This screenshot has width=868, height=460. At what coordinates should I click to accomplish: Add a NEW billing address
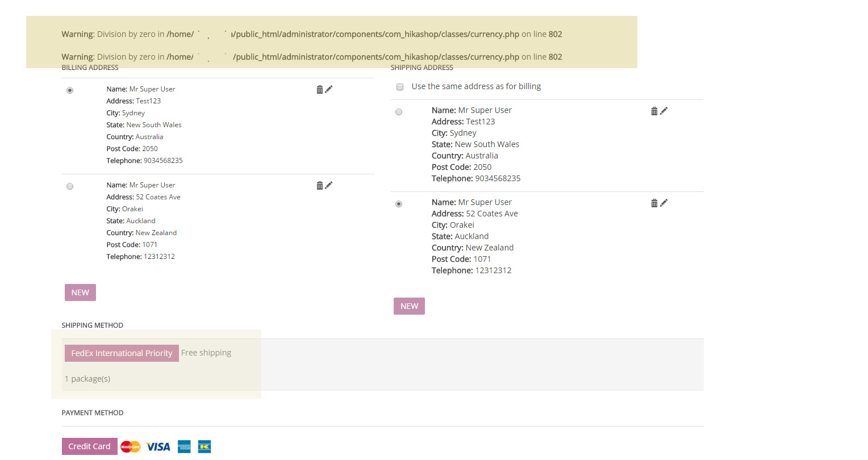point(80,292)
